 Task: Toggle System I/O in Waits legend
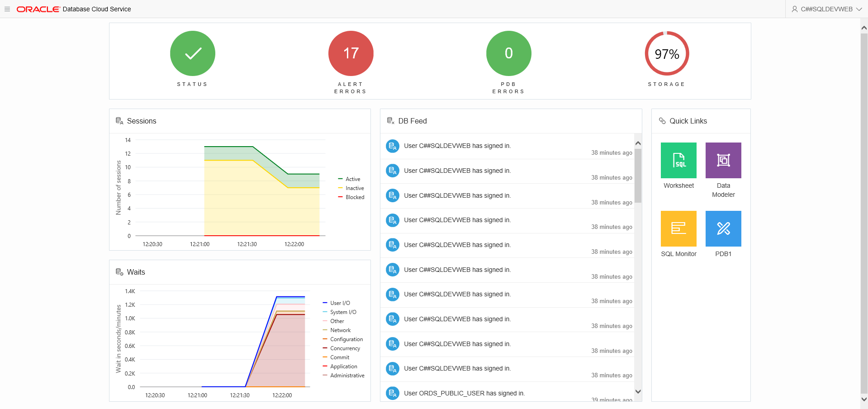339,312
